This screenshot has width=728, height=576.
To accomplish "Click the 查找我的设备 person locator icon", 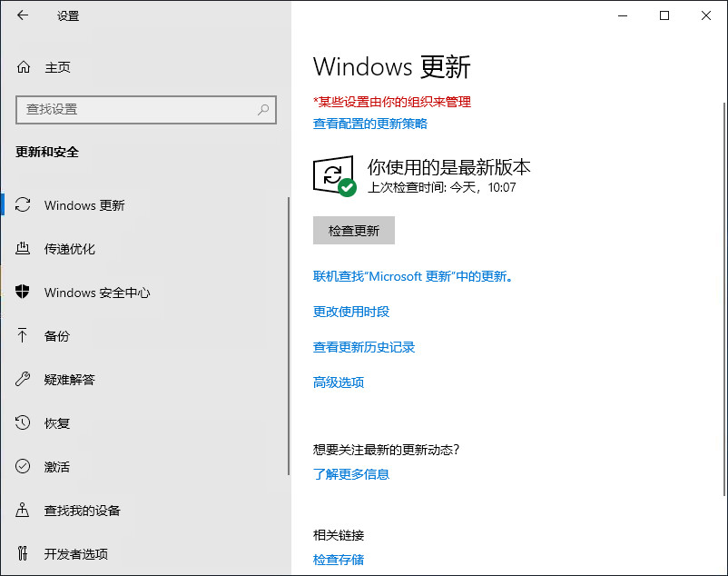I will 23,510.
